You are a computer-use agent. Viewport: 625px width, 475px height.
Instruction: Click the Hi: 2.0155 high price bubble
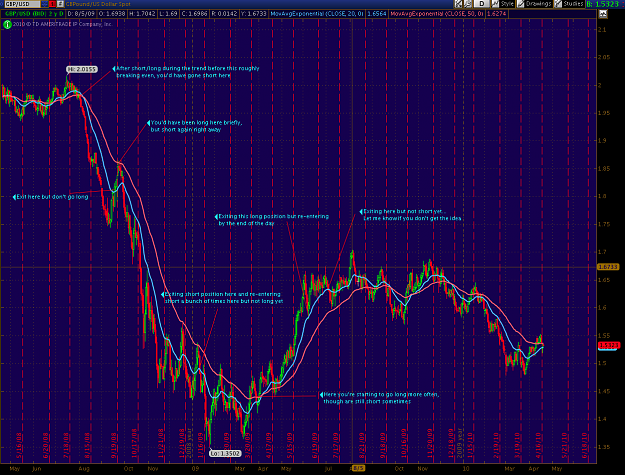click(x=82, y=69)
